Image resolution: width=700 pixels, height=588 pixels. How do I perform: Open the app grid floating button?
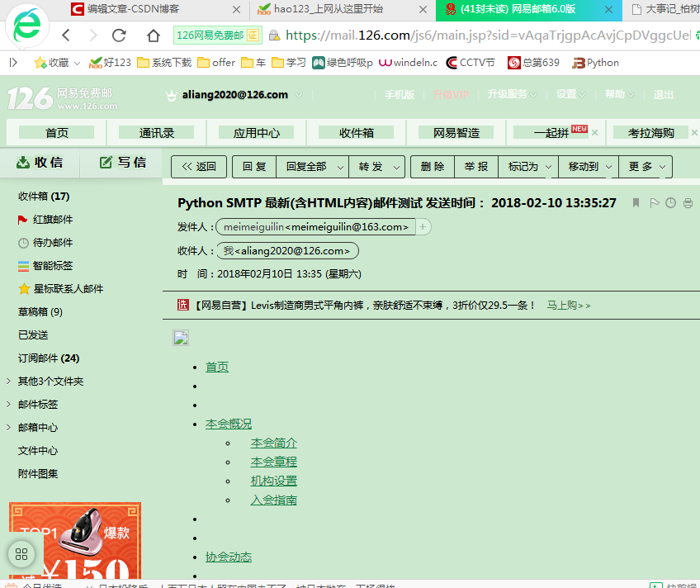click(x=21, y=554)
